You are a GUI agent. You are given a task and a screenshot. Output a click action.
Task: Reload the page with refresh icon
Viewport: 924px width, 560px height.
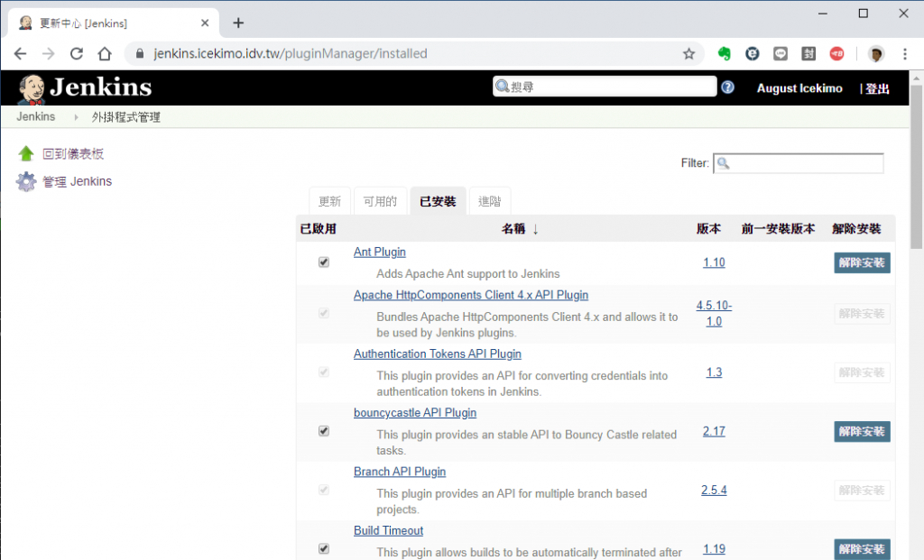point(77,53)
